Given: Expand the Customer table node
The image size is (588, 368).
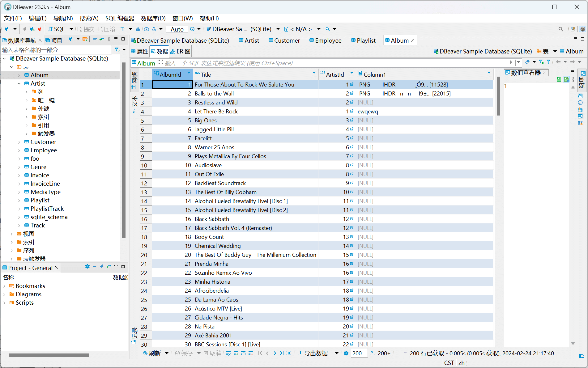Looking at the screenshot, I should [19, 142].
